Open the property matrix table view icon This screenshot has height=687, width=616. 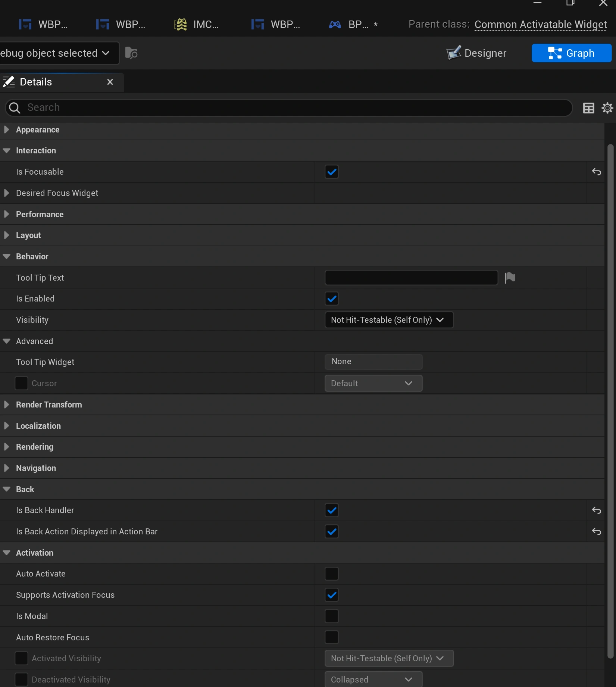click(588, 108)
